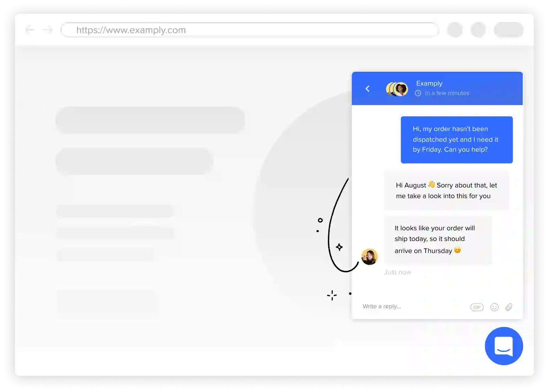The height and width of the screenshot is (392, 549).
Task: Click the 'In a few minutes' status text
Action: pyautogui.click(x=447, y=93)
